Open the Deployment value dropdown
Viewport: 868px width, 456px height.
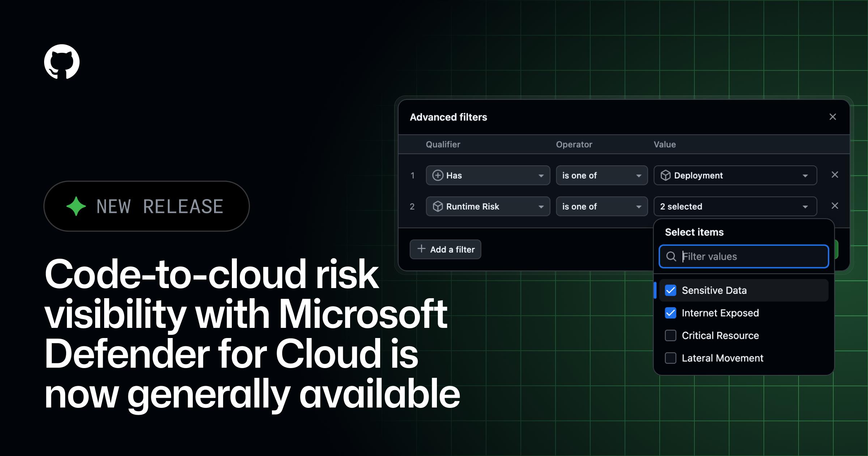735,176
